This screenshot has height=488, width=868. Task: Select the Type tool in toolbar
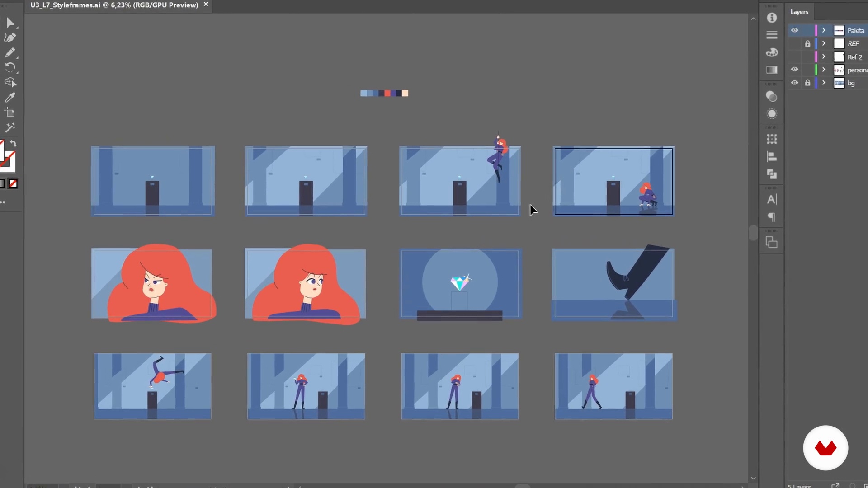(x=771, y=200)
